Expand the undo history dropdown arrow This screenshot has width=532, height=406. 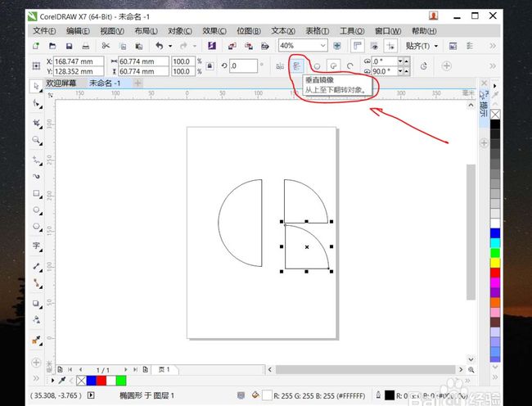click(x=170, y=46)
